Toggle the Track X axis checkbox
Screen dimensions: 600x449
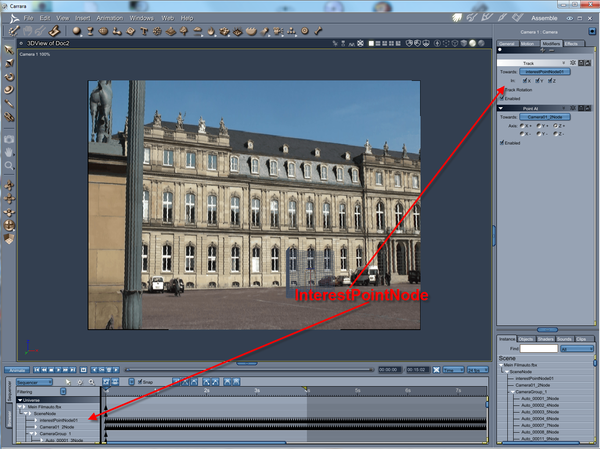525,80
